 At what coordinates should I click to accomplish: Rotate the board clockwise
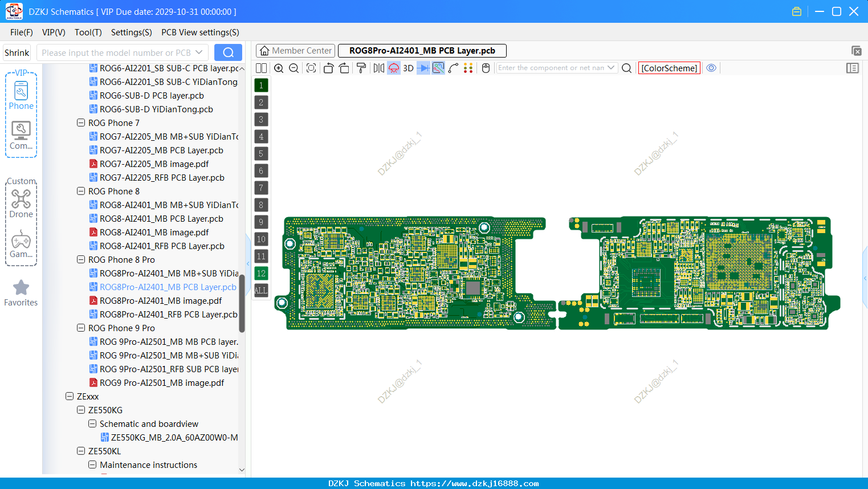[344, 68]
